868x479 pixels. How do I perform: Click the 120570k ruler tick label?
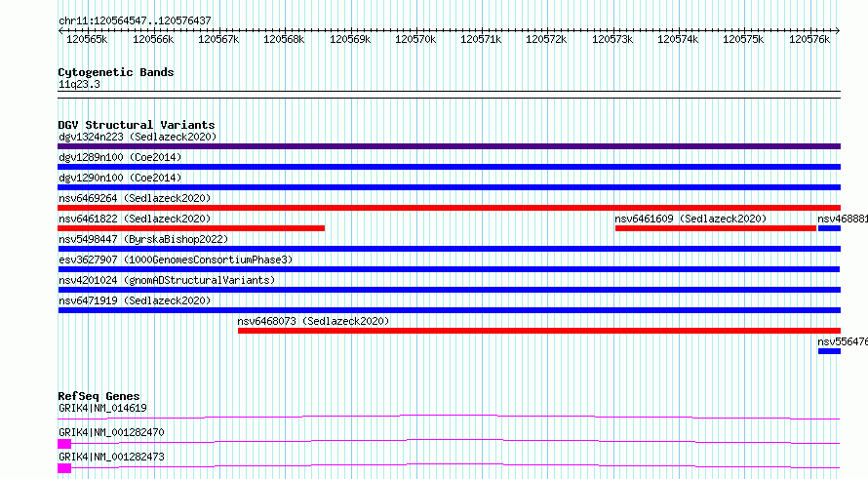pos(415,39)
